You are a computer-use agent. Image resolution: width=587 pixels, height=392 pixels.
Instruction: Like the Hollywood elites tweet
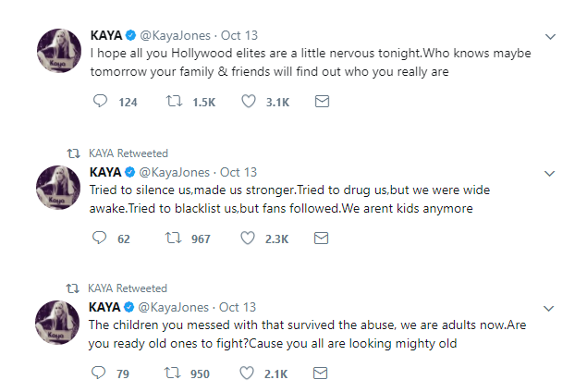tap(248, 102)
